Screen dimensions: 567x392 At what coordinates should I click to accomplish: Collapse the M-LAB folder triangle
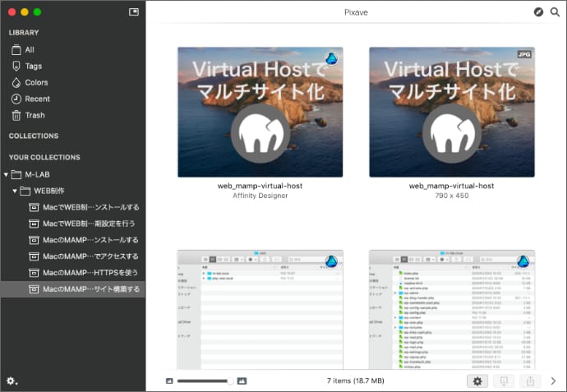coord(6,174)
